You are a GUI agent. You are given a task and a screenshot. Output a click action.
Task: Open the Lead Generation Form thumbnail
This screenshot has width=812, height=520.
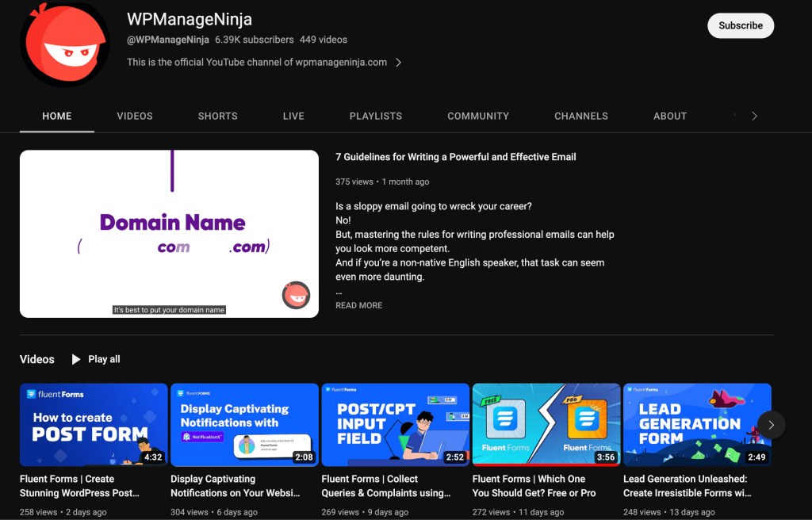[x=697, y=425]
